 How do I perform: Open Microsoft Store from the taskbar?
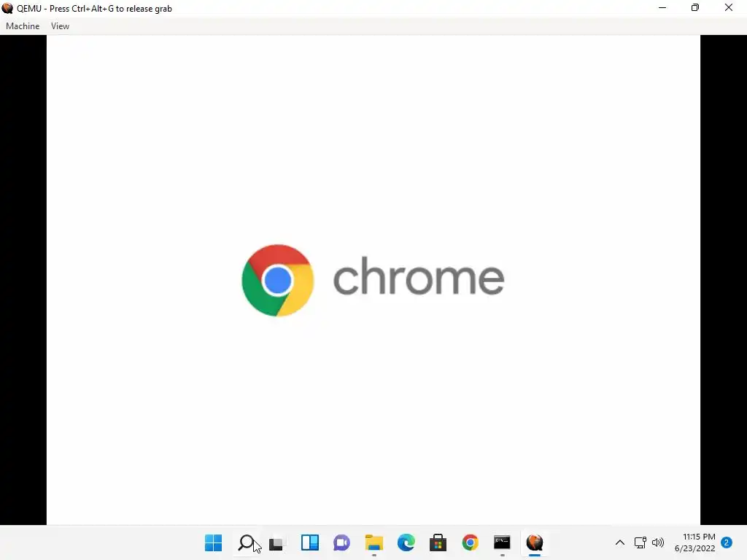438,542
